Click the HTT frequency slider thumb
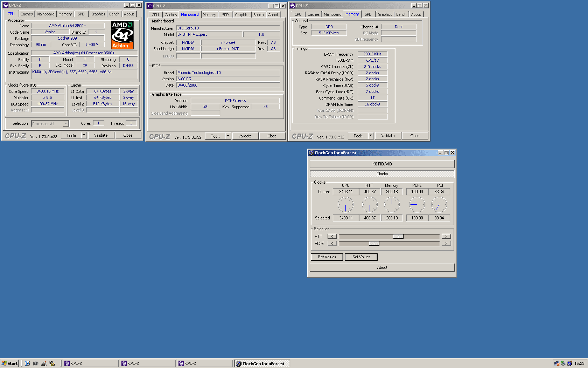Image resolution: width=588 pixels, height=368 pixels. pos(398,237)
